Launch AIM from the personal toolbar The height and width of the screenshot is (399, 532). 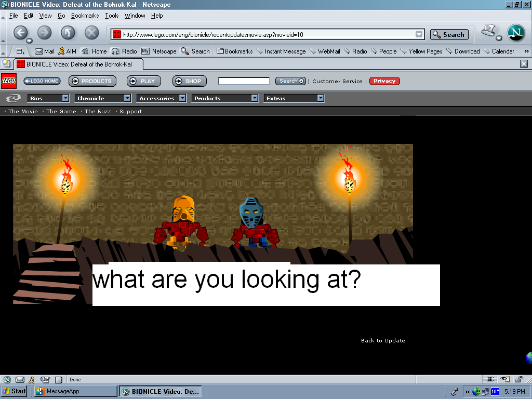click(x=67, y=51)
